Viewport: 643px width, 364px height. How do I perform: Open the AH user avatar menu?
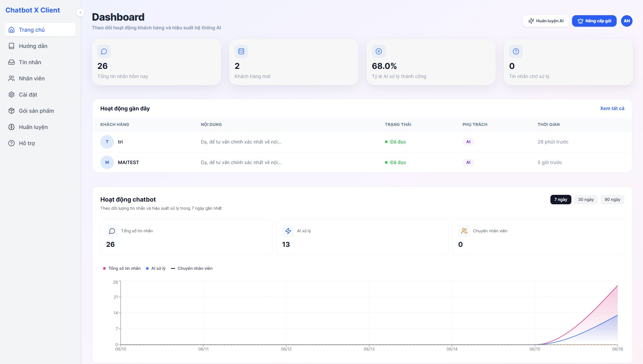pos(627,21)
